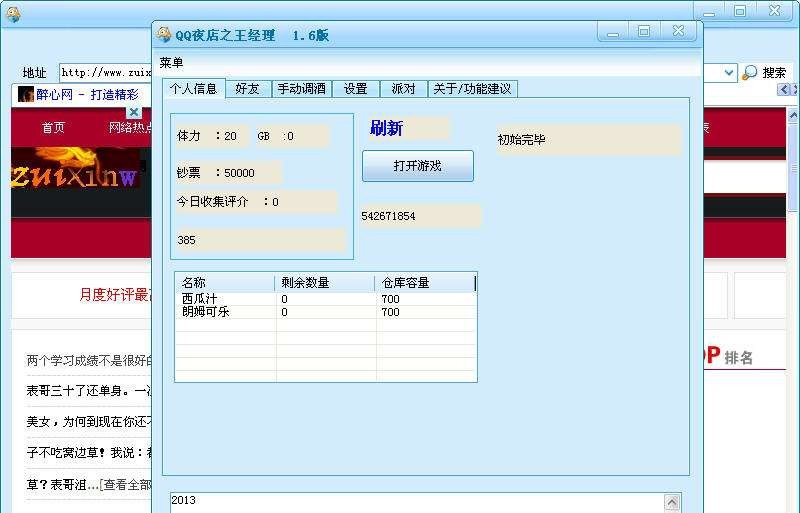Image resolution: width=800 pixels, height=513 pixels.
Task: Select the 西瓜汁 row
Action: (x=326, y=299)
